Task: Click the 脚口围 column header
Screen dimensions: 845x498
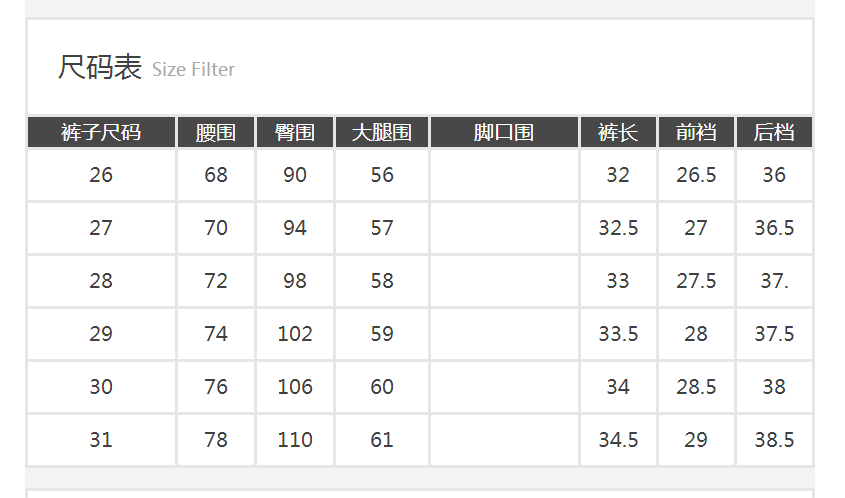Action: [x=504, y=132]
